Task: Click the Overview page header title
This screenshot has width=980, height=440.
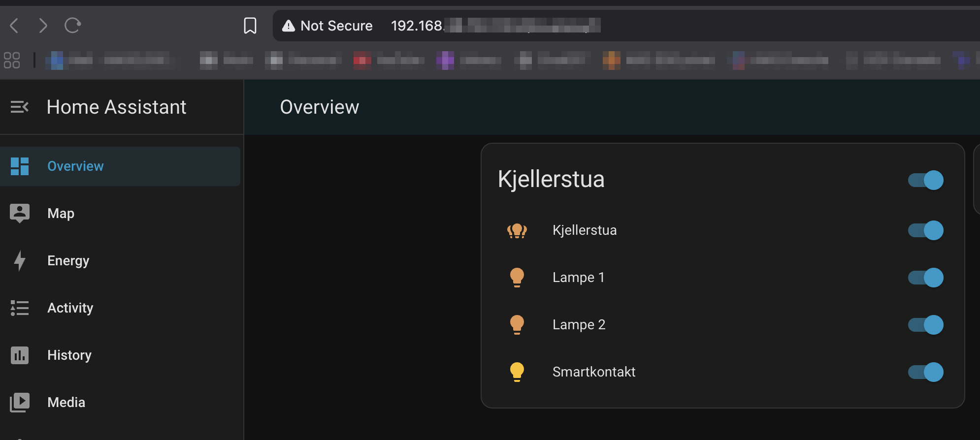Action: click(x=320, y=107)
